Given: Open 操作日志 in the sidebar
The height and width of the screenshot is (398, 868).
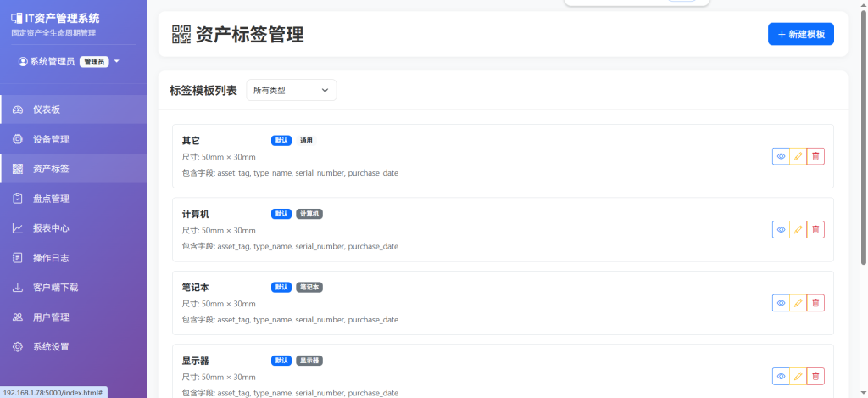Looking at the screenshot, I should pyautogui.click(x=74, y=258).
